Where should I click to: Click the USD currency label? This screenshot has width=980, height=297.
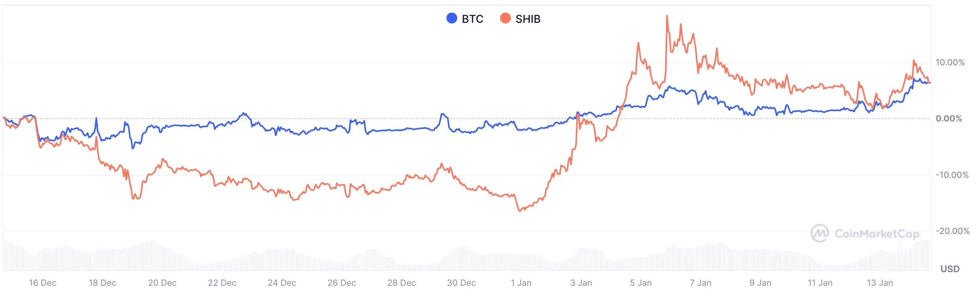click(x=950, y=269)
